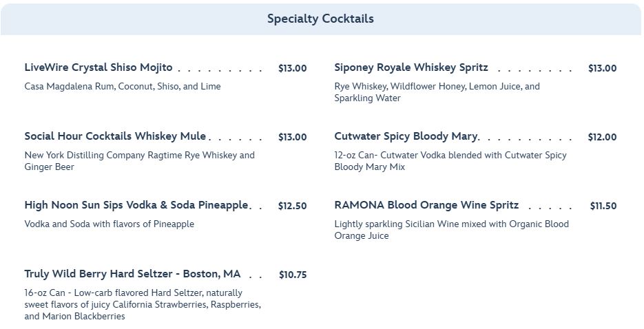Pick High Noon Sun Sips Vodka & Soda Pineapple

136,205
